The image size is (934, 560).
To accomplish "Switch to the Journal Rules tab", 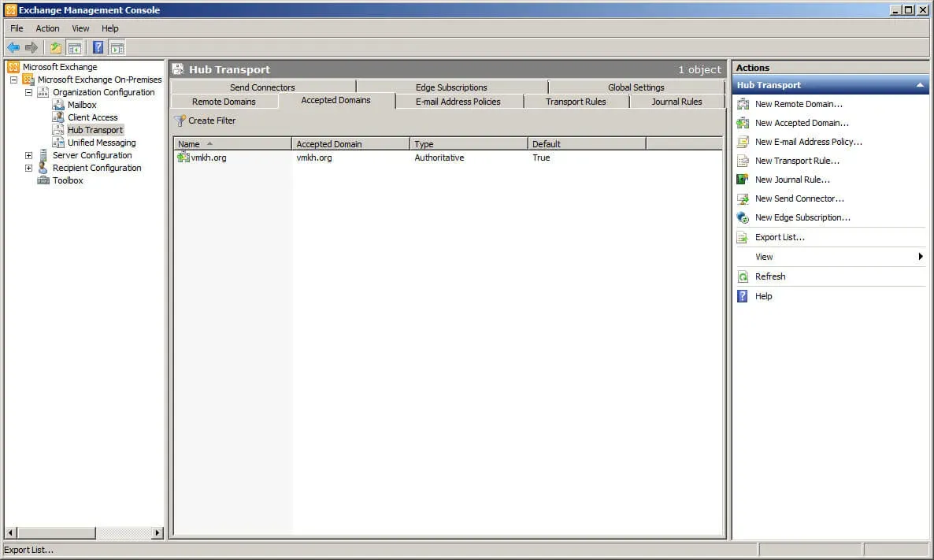I will [x=676, y=102].
